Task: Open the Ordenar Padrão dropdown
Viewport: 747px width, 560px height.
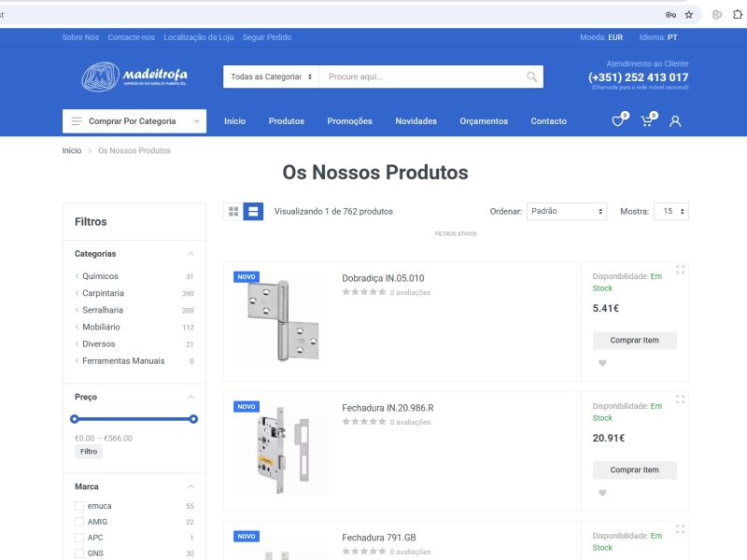Action: point(567,212)
